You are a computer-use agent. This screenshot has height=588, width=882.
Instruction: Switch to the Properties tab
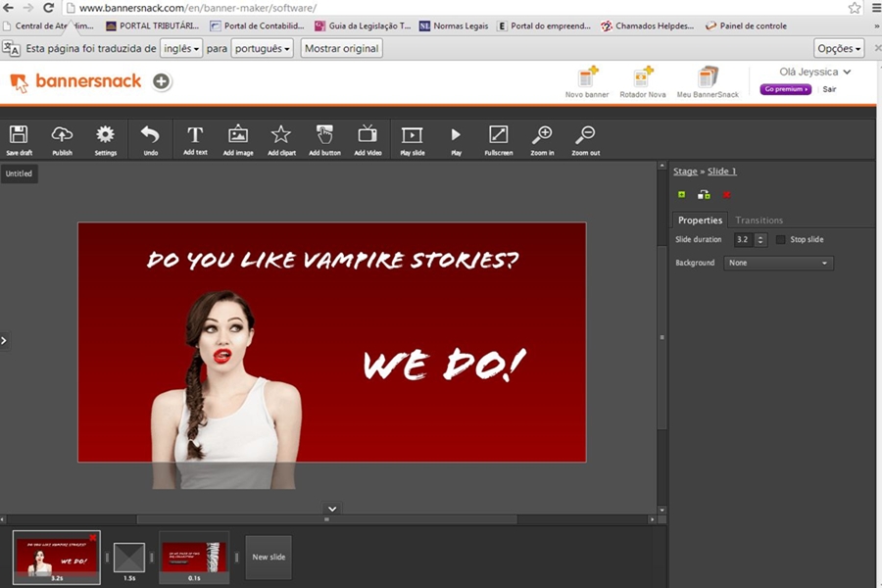click(700, 220)
